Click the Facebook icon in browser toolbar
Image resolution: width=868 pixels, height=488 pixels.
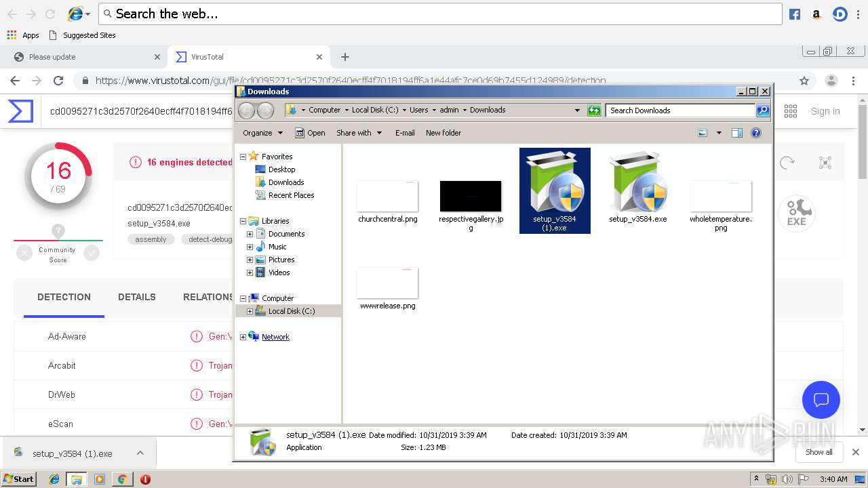[x=795, y=14]
